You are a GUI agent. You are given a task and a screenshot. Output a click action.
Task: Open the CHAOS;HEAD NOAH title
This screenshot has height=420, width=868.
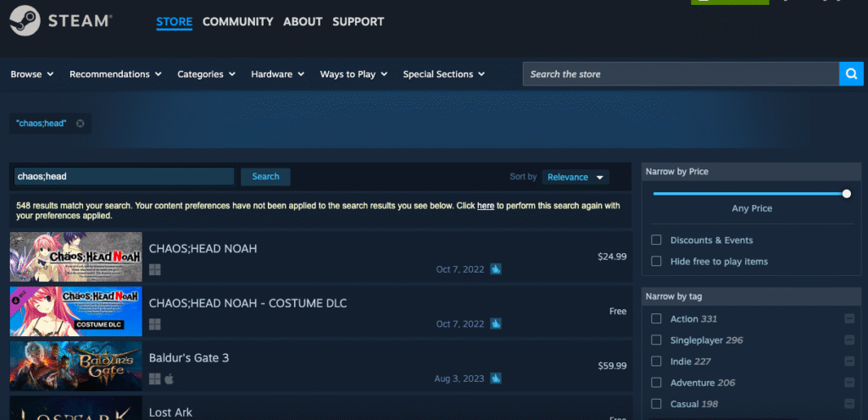point(203,249)
